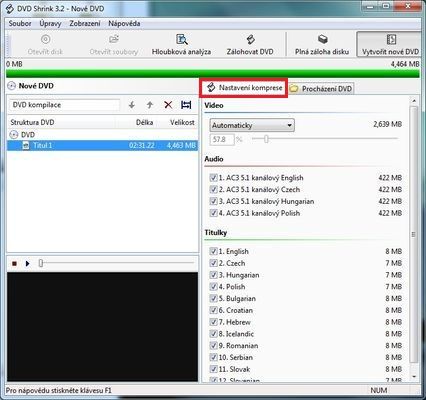Click the set start/end frames icon
Screen dimensions: 426x400
coord(186,105)
